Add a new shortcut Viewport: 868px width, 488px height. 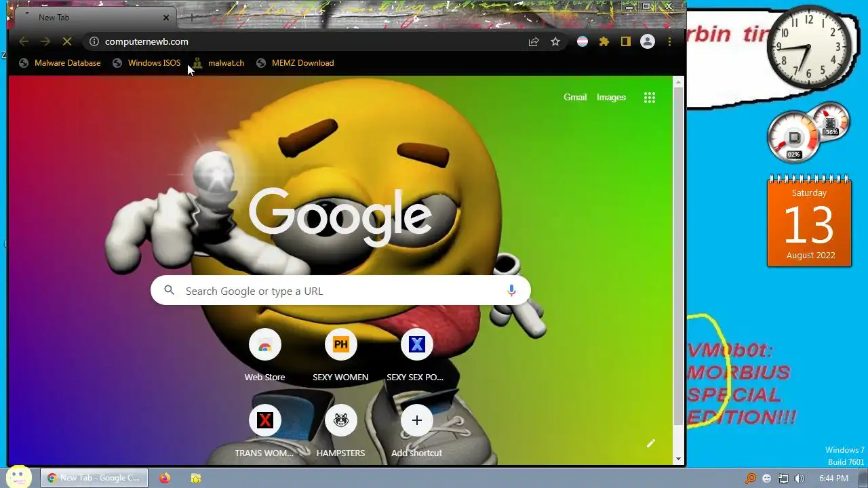[x=416, y=431]
